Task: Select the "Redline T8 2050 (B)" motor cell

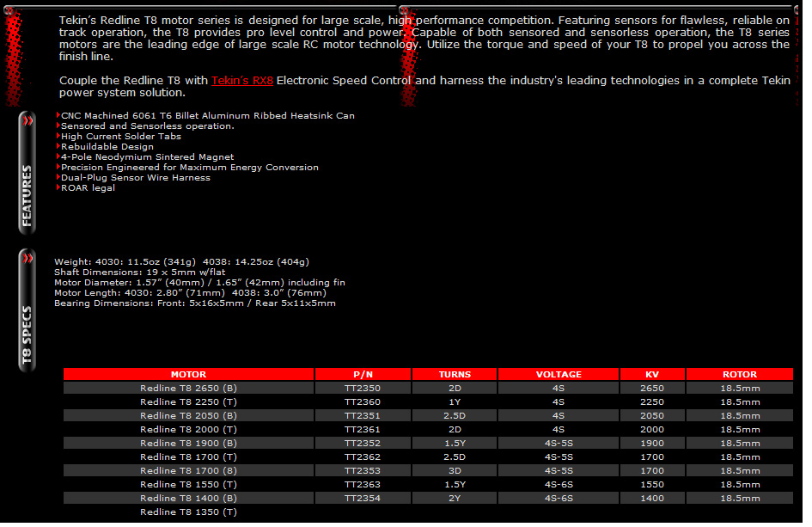Action: (188, 415)
